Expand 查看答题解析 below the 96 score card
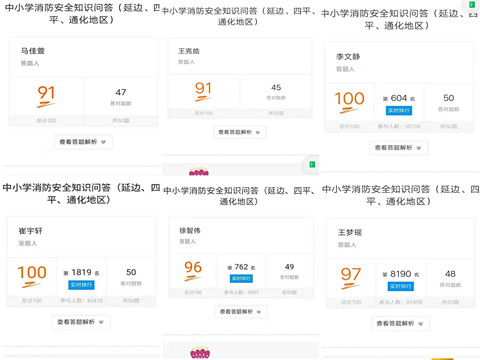480x360 pixels. click(241, 312)
